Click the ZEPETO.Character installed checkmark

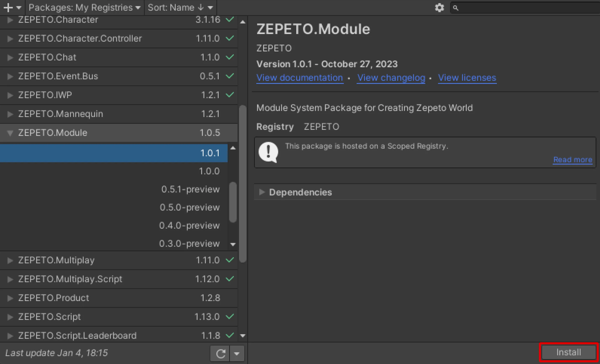pyautogui.click(x=230, y=19)
